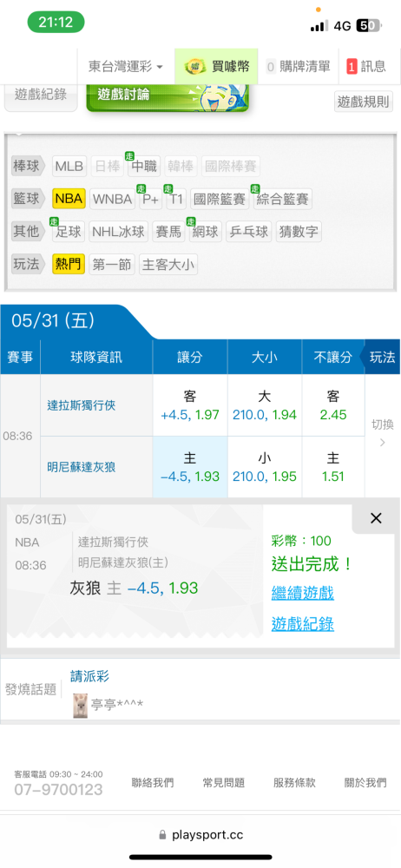Click the 棒球 category label
The image size is (401, 868).
[29, 166]
